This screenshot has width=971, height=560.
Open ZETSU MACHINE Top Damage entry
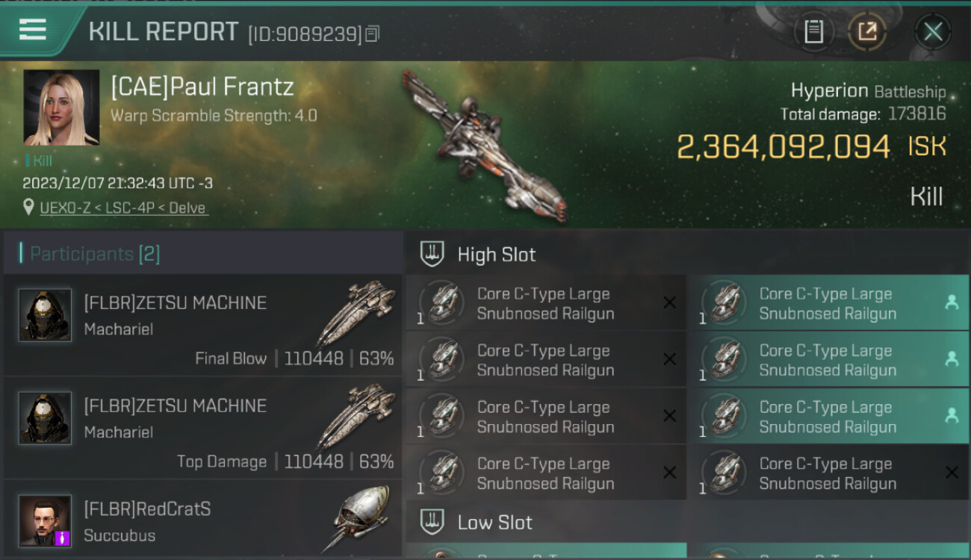[202, 427]
